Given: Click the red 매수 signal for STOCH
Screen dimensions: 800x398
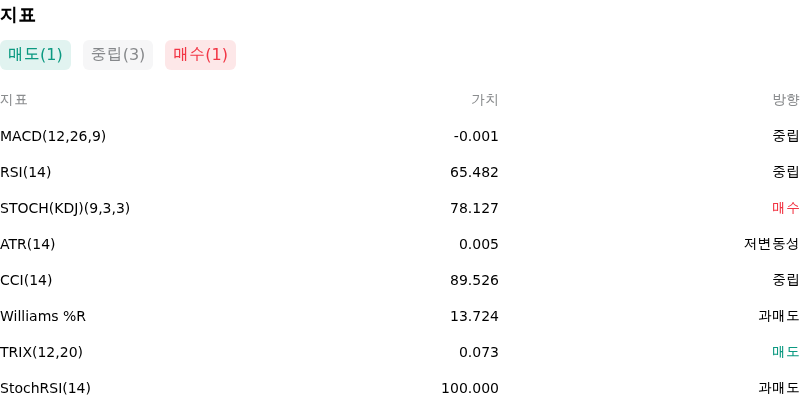Looking at the screenshot, I should coord(786,208).
